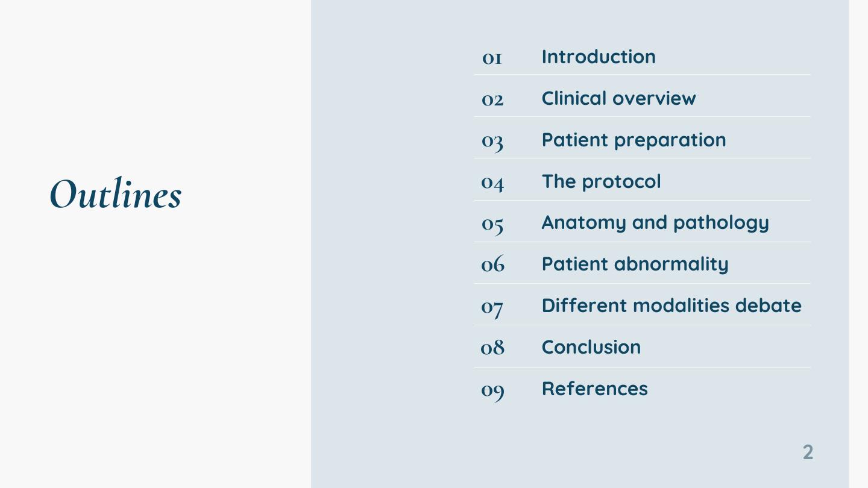Go to The protocol entry

click(601, 181)
